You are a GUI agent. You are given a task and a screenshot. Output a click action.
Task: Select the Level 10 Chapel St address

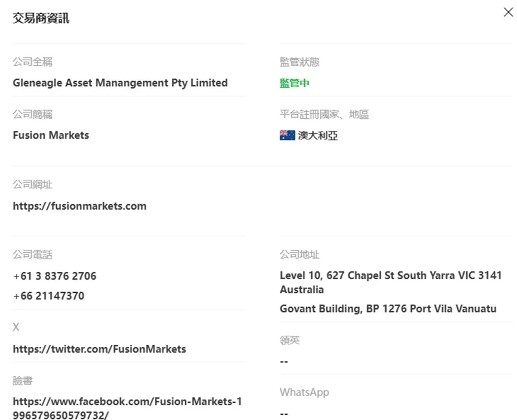click(x=391, y=282)
